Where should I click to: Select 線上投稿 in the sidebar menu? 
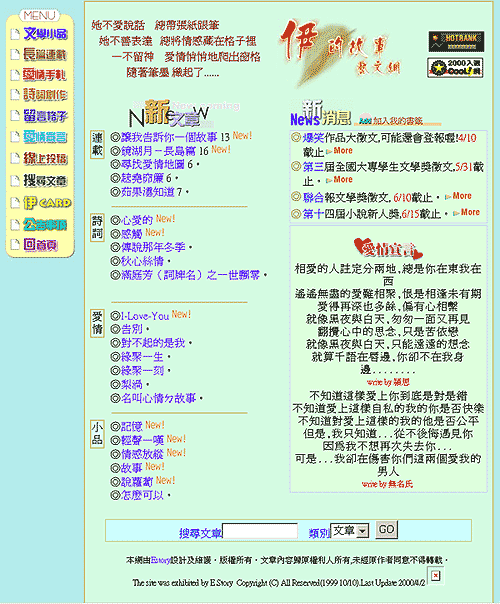click(45, 158)
